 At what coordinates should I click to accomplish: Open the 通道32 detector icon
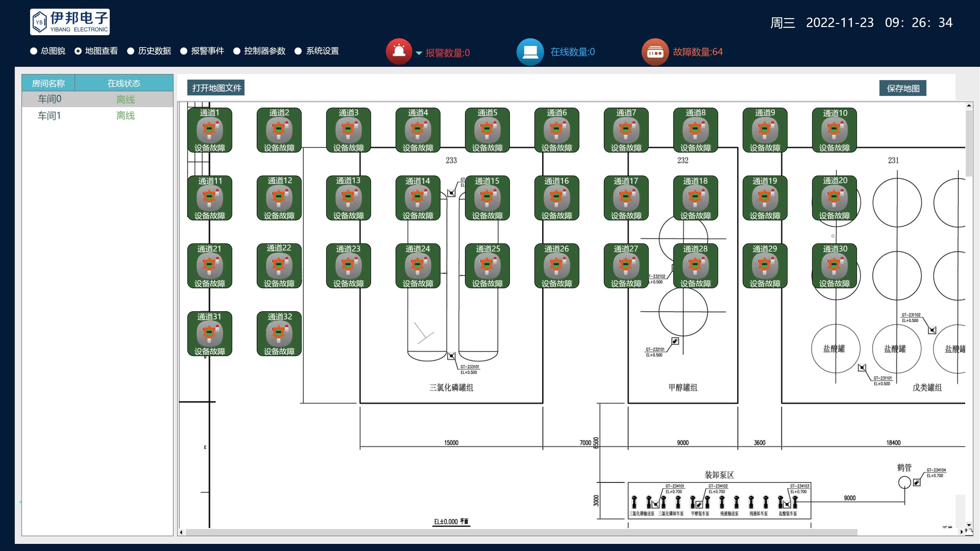pyautogui.click(x=279, y=333)
